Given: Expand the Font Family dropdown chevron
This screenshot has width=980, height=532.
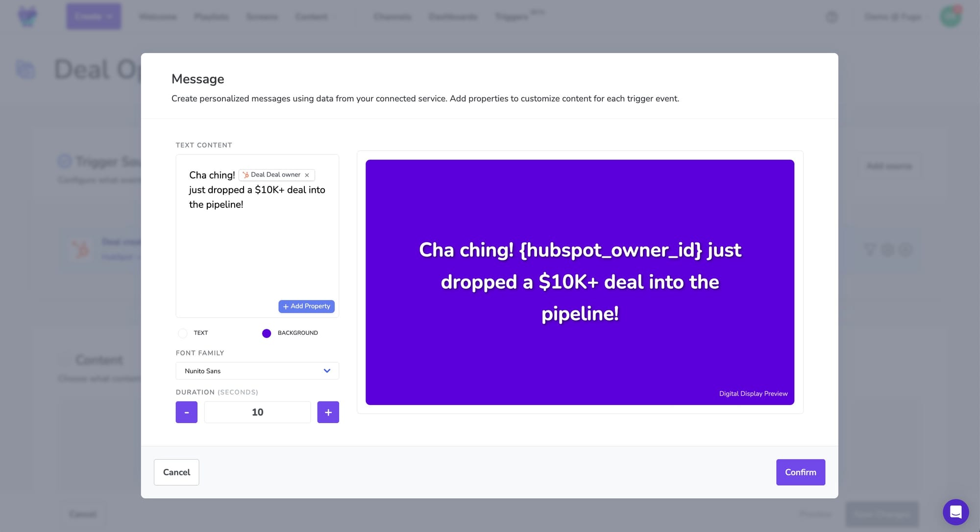Looking at the screenshot, I should 327,371.
